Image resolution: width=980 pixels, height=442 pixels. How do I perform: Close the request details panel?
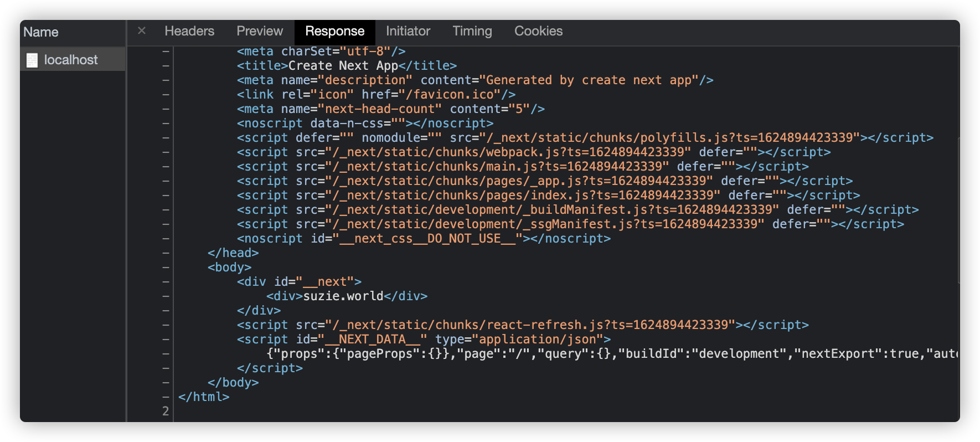coord(142,31)
